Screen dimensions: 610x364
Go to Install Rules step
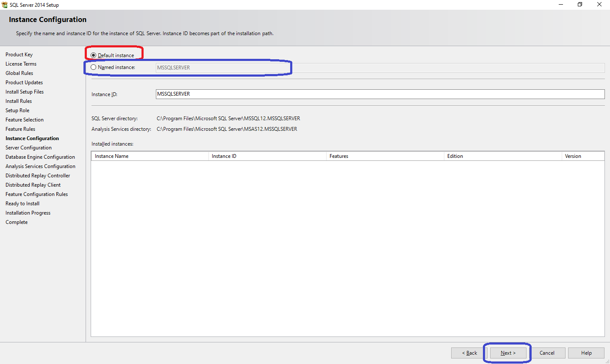pos(19,101)
